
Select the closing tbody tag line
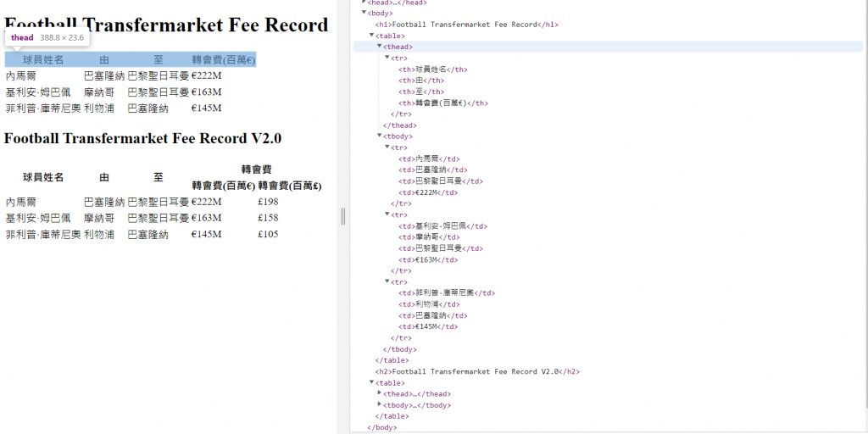pyautogui.click(x=400, y=349)
